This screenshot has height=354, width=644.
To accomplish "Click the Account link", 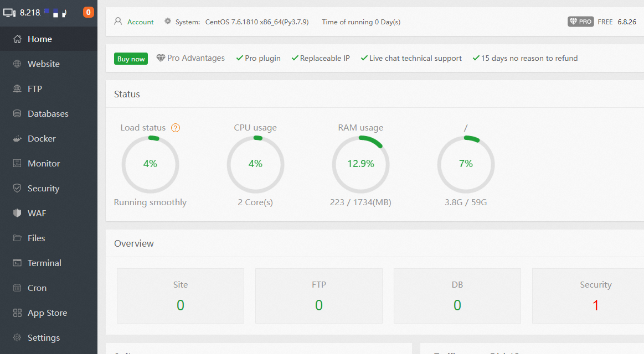I will tap(141, 22).
